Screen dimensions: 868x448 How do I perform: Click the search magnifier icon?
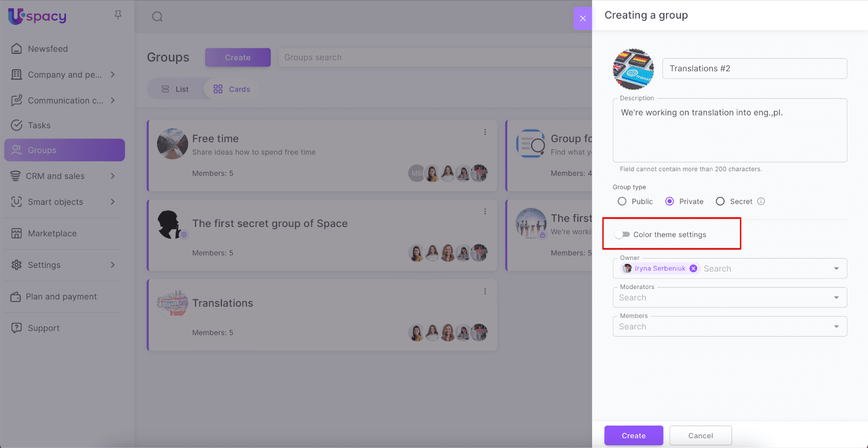click(x=157, y=17)
